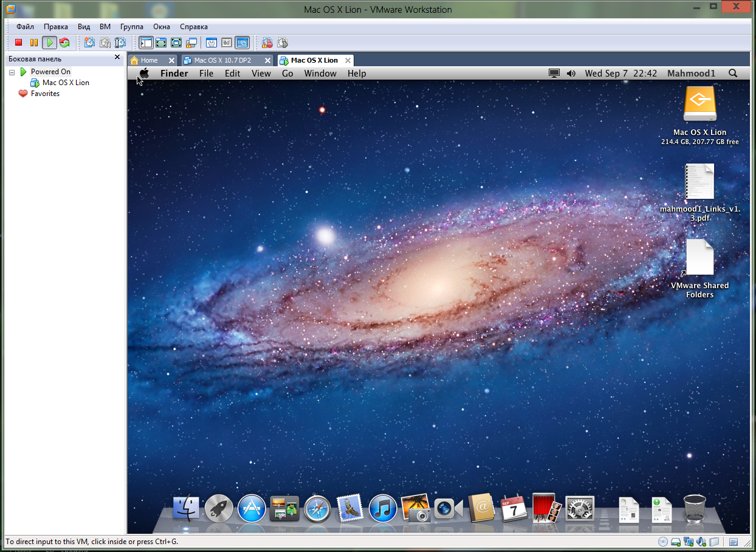Select Mac OS X Lion drive icon
The image size is (756, 552).
point(700,105)
